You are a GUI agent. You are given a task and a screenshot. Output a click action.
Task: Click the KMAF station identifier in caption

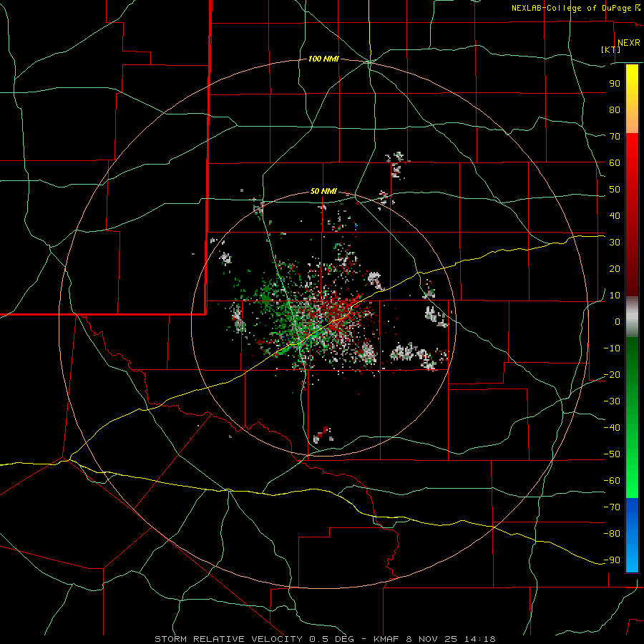coord(387,639)
